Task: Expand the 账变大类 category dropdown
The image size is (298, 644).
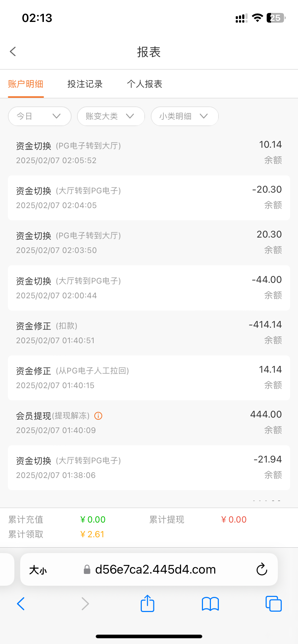Action: pos(111,116)
